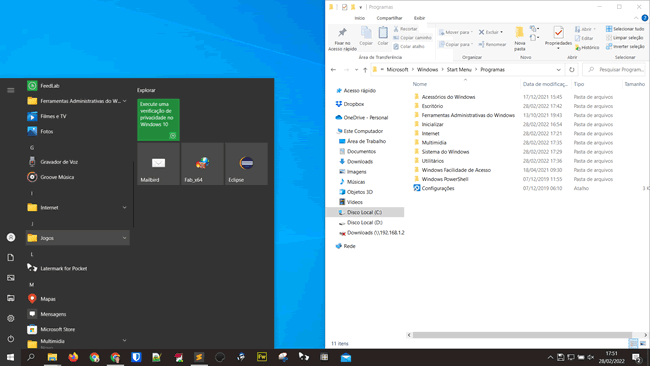The height and width of the screenshot is (366, 650).
Task: Click Selecionar tudo
Action: (625, 29)
